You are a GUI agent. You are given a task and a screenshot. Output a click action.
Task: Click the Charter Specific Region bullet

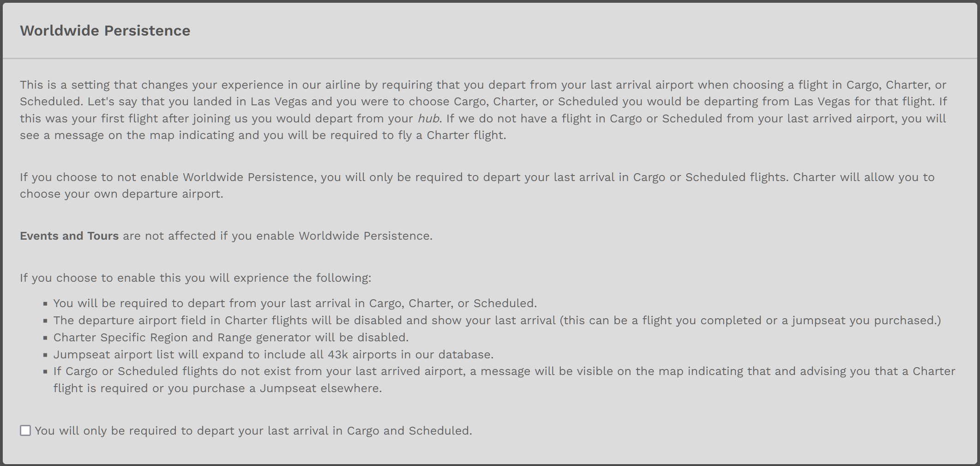(x=231, y=338)
